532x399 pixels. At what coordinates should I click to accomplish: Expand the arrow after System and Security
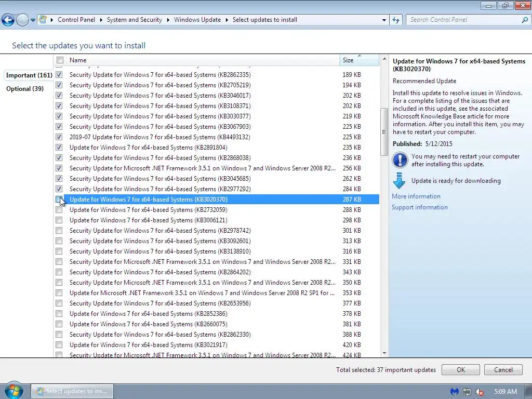[168, 20]
